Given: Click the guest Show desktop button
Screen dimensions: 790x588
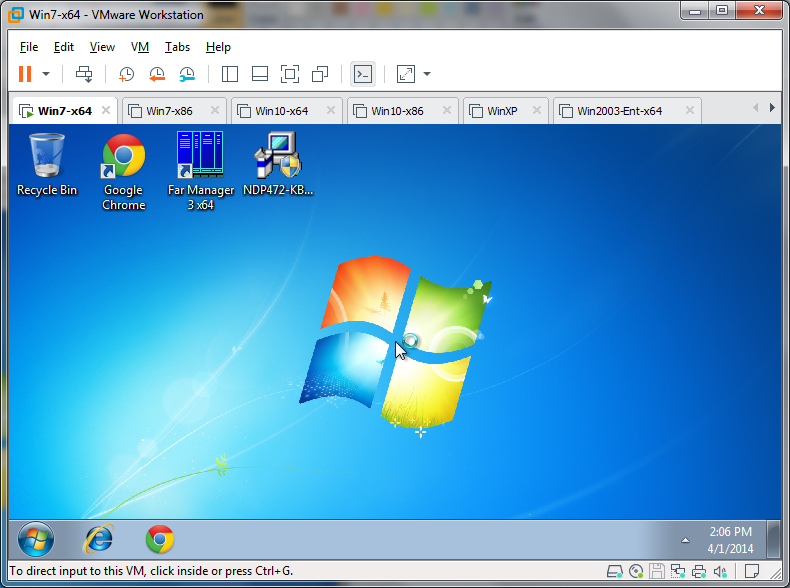Looking at the screenshot, I should 773,539.
